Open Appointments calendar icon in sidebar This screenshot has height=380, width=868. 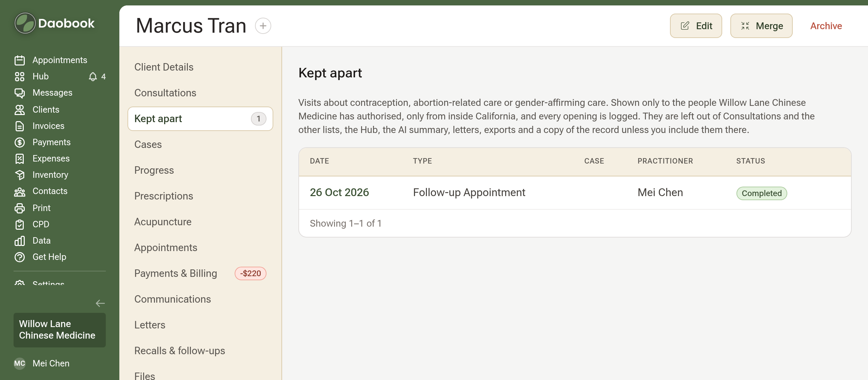(x=20, y=60)
